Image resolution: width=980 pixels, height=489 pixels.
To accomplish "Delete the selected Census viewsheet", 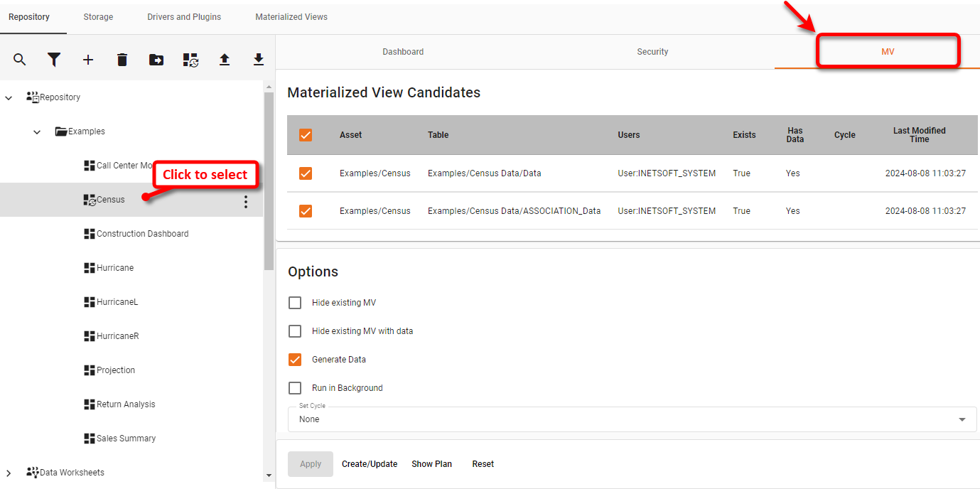I will tap(122, 60).
